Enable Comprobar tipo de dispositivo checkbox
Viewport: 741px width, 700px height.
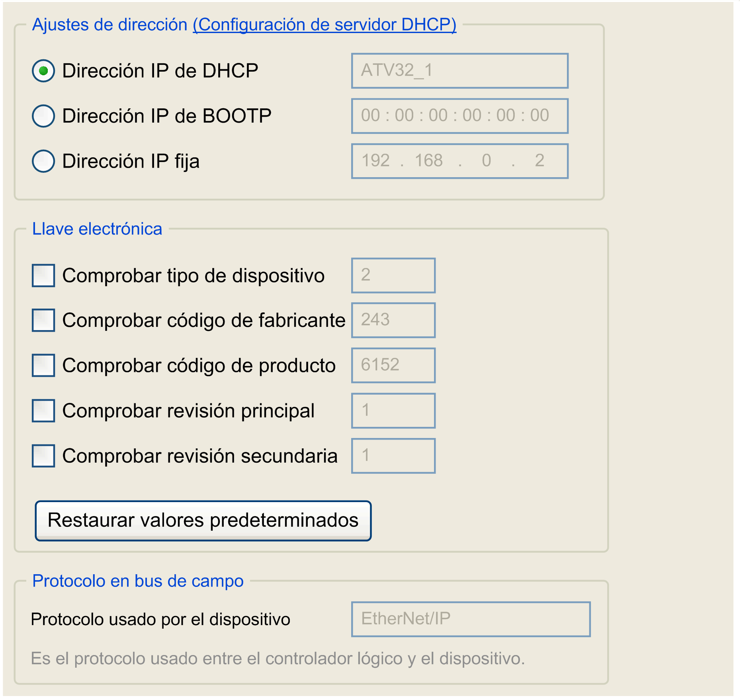(43, 276)
